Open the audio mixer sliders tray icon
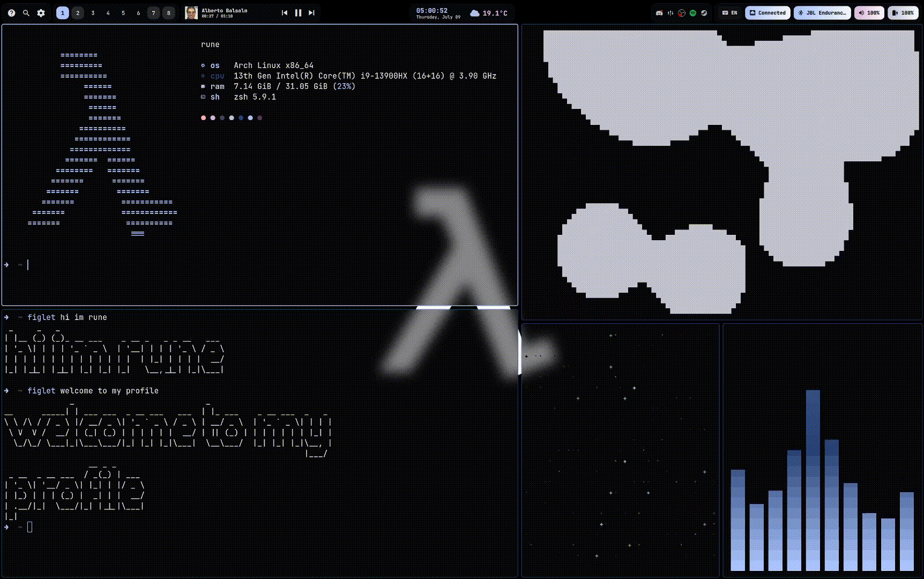This screenshot has height=579, width=924. (670, 13)
